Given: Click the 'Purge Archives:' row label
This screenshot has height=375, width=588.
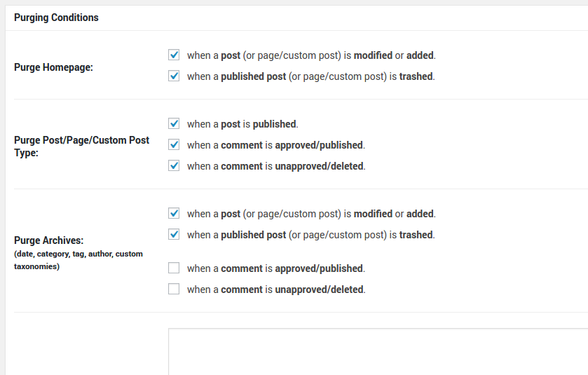Looking at the screenshot, I should 48,240.
